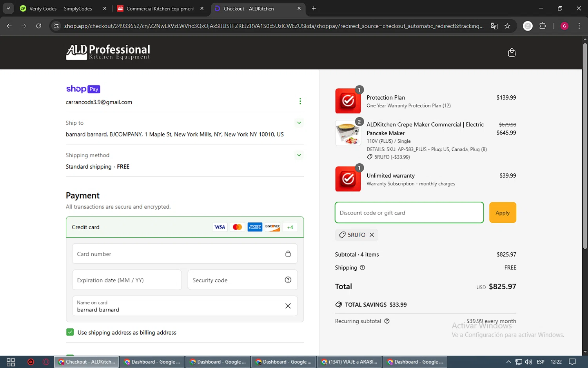Image resolution: width=588 pixels, height=368 pixels.
Task: Expand the Shipping method section
Action: 299,155
